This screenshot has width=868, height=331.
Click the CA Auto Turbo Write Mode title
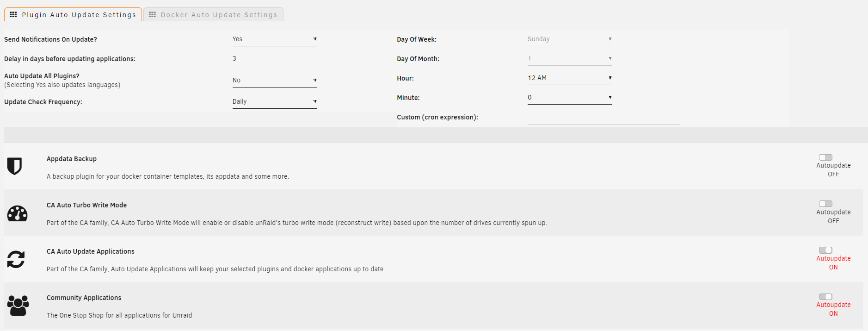[86, 205]
